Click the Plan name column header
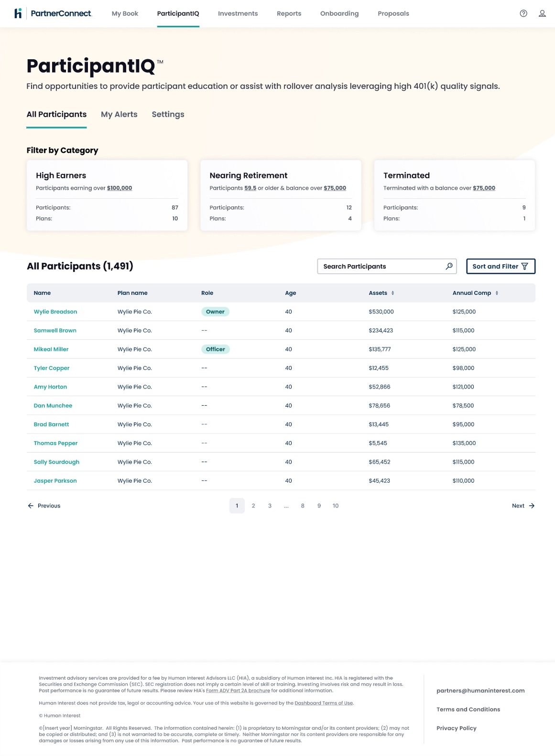 [x=132, y=293]
